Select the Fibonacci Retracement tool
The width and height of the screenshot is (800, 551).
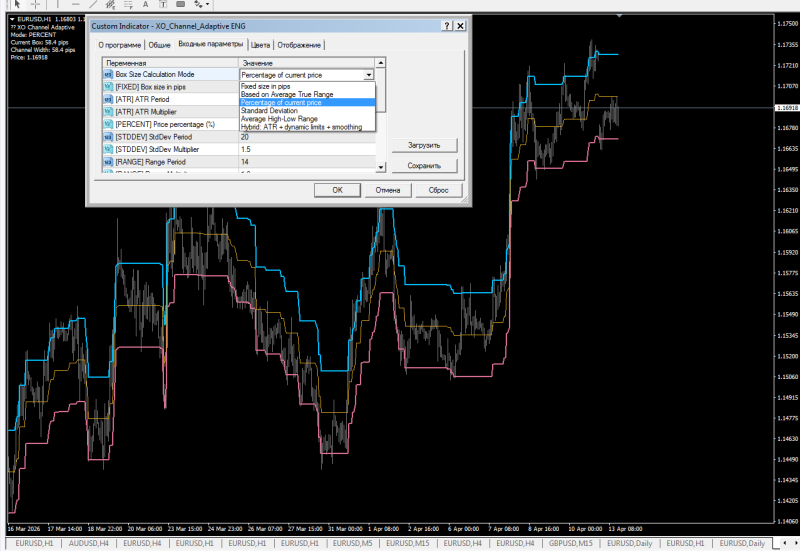pyautogui.click(x=128, y=4)
